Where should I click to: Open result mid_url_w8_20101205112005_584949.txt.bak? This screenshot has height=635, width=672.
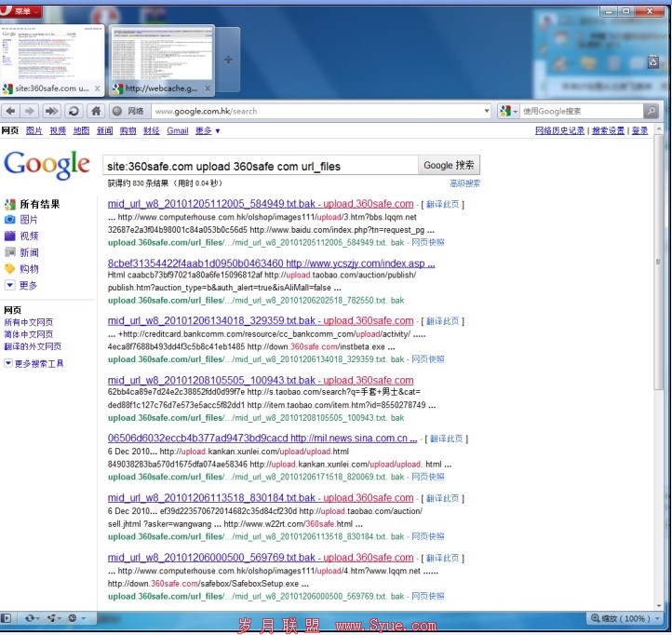(x=261, y=204)
